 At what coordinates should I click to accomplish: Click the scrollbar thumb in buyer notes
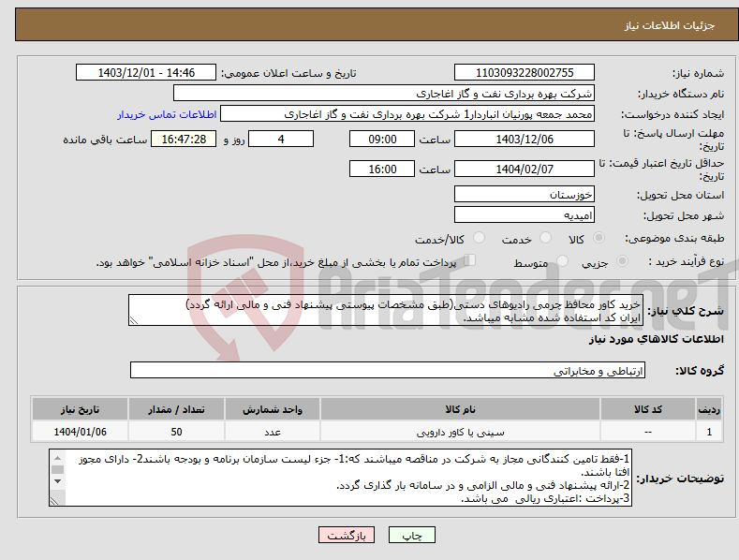(x=57, y=469)
